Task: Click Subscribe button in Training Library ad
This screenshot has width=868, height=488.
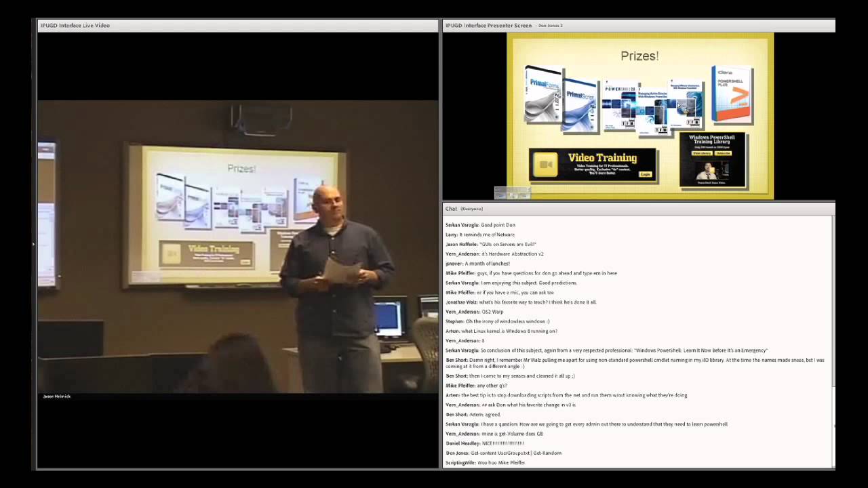Action: click(724, 153)
